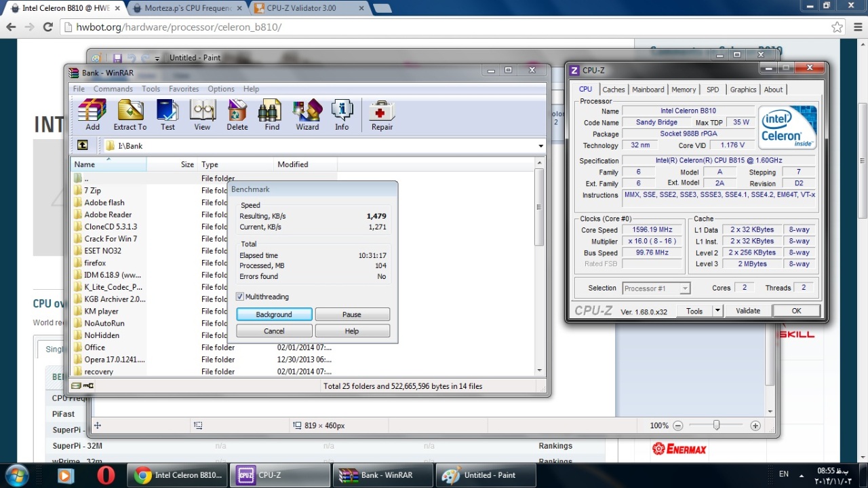Sort WinRAR list by Modified column

pos(306,164)
